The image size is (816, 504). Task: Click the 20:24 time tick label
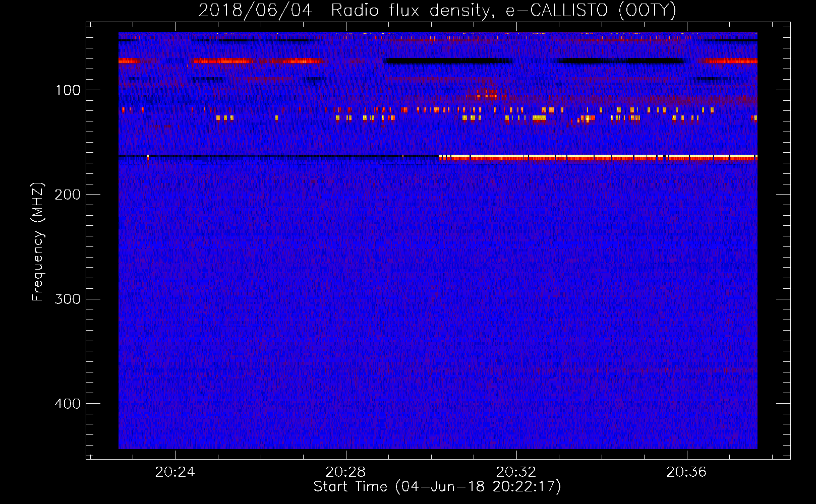[x=174, y=472]
